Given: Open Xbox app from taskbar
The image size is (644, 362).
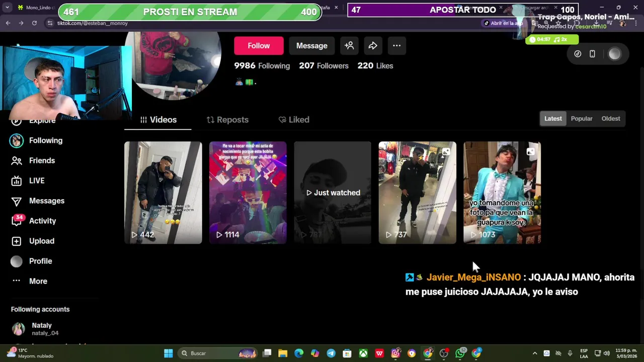Looking at the screenshot, I should 363,353.
